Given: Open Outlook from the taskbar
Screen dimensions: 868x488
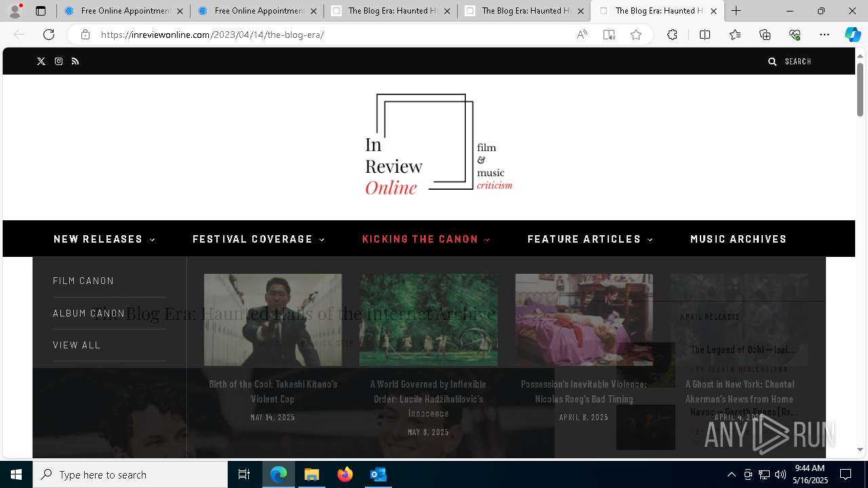Looking at the screenshot, I should pyautogui.click(x=378, y=474).
